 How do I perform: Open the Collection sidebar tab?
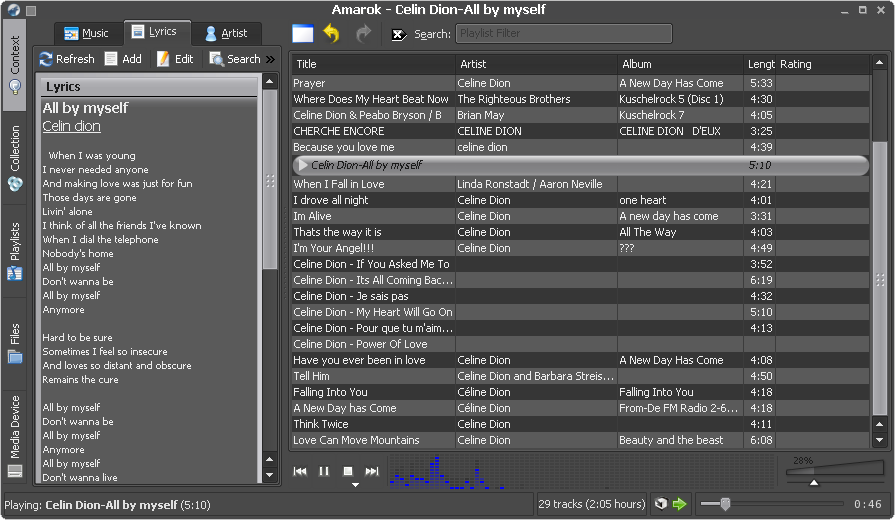14,158
